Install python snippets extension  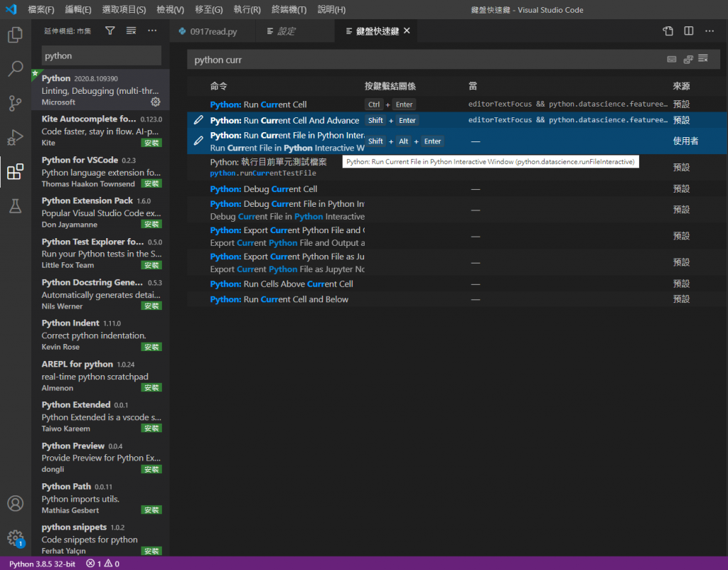[x=151, y=551]
